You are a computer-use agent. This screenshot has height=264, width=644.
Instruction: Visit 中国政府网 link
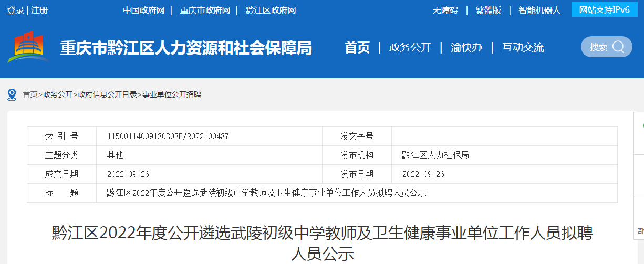(144, 10)
